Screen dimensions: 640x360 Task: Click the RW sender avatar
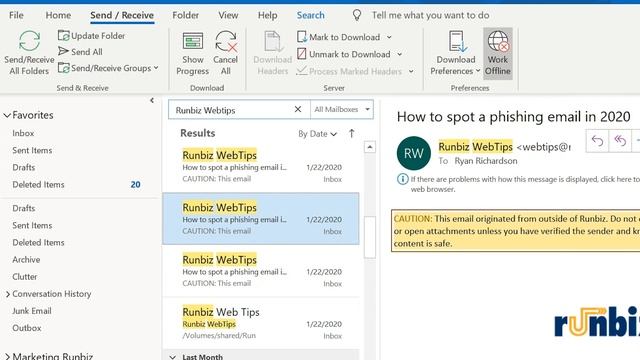413,153
